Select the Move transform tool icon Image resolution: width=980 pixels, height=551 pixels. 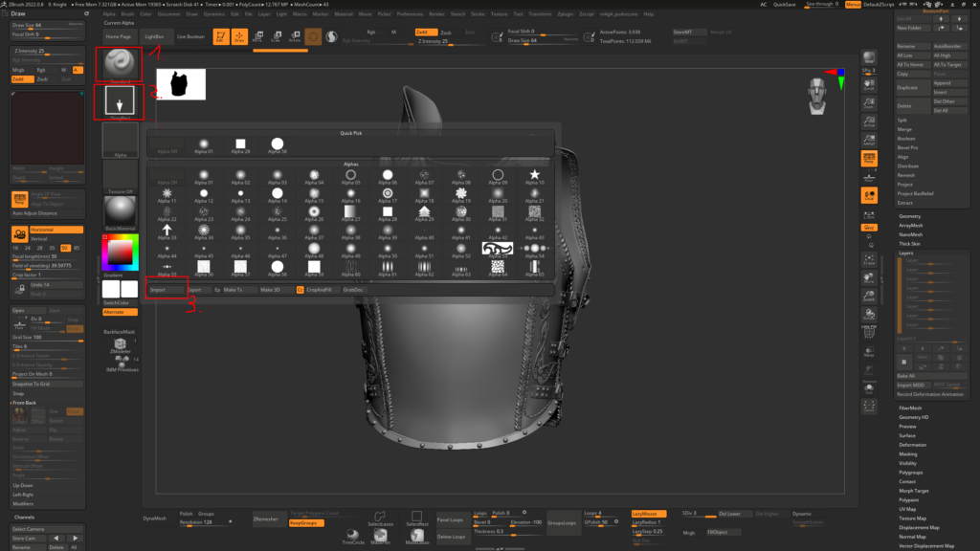click(x=257, y=37)
